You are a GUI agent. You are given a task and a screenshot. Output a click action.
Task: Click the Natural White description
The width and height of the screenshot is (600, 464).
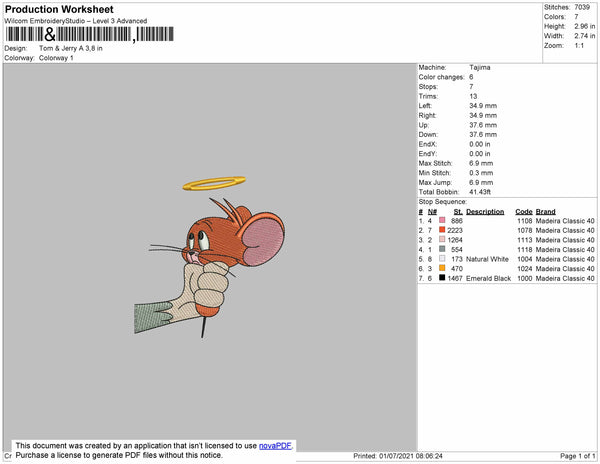487,259
